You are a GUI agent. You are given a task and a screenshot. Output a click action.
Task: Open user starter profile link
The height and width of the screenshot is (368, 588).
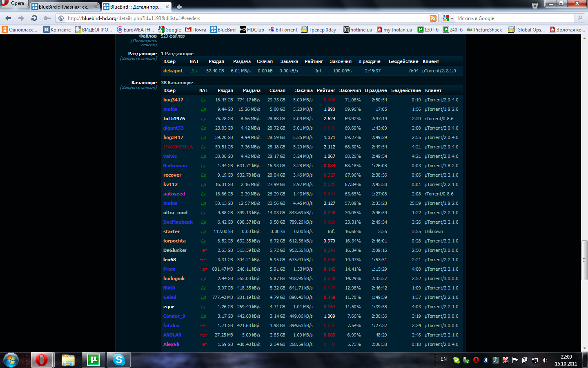point(171,231)
